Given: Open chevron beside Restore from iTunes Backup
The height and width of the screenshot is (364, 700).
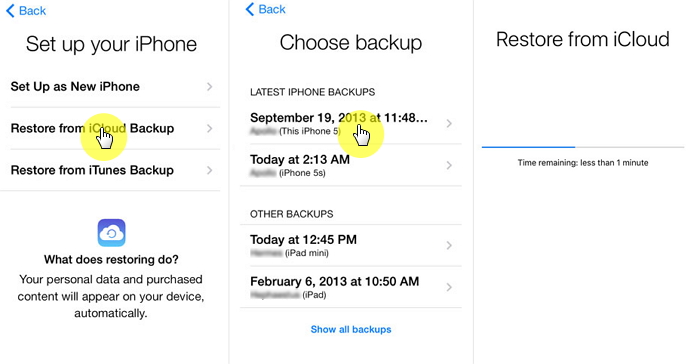Looking at the screenshot, I should click(x=210, y=170).
